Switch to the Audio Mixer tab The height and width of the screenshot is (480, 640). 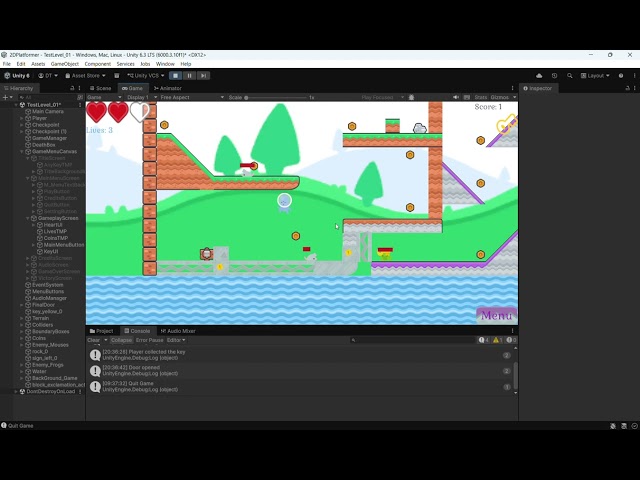pos(178,331)
